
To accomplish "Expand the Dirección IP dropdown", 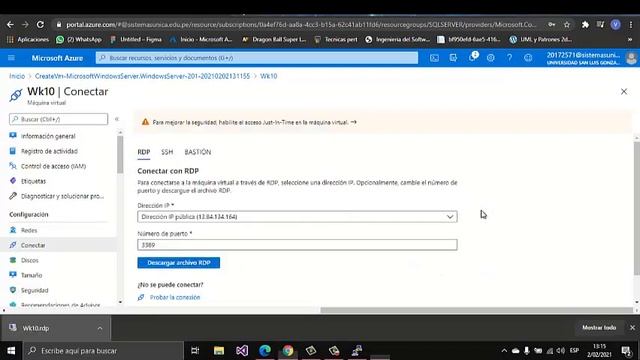I will click(x=297, y=217).
